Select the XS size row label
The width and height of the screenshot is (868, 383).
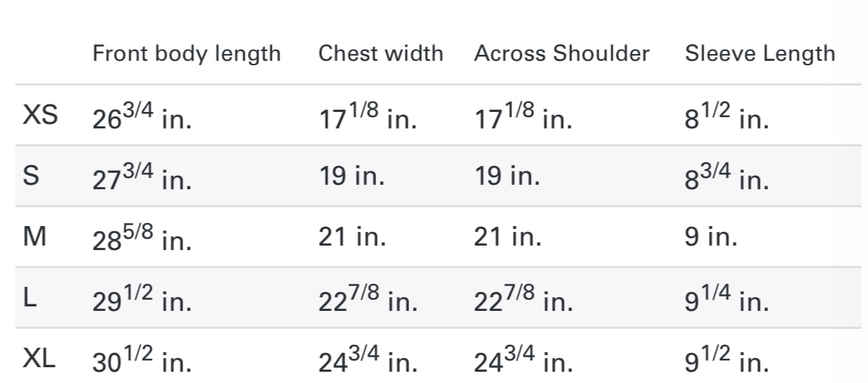point(41,116)
